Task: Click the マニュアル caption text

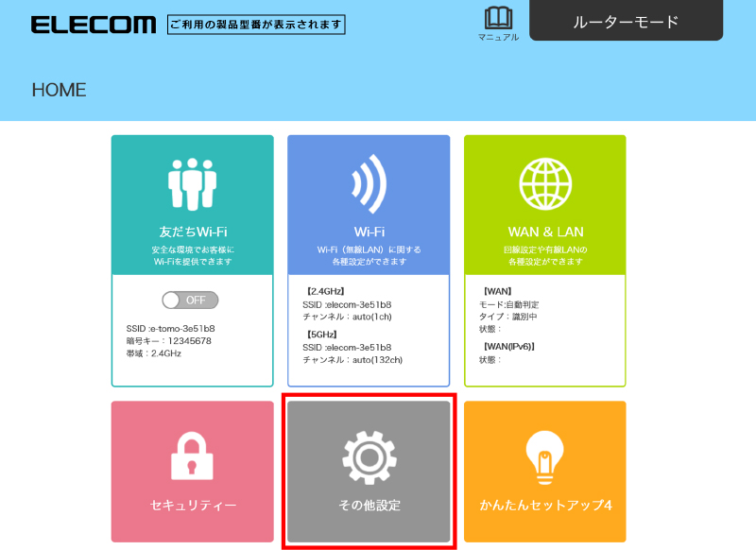Action: [498, 37]
